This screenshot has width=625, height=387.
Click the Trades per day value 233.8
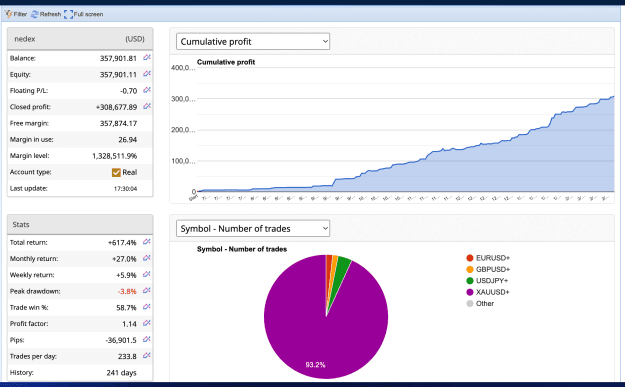pyautogui.click(x=127, y=357)
